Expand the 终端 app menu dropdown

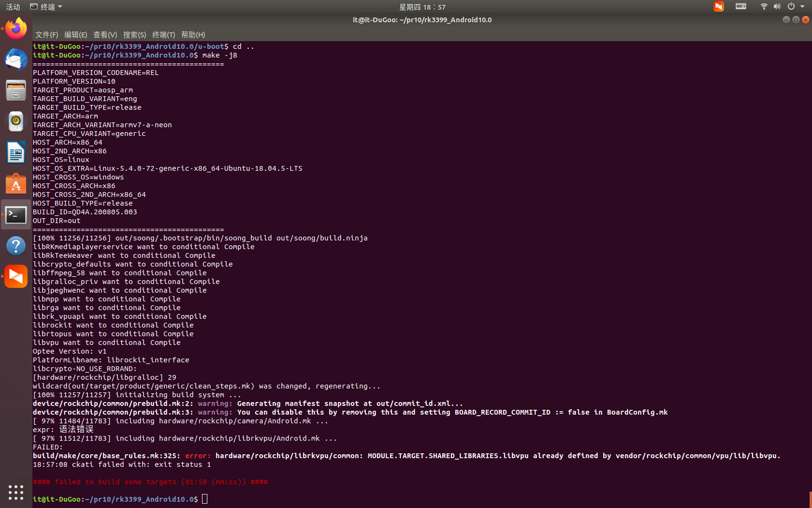(x=46, y=7)
